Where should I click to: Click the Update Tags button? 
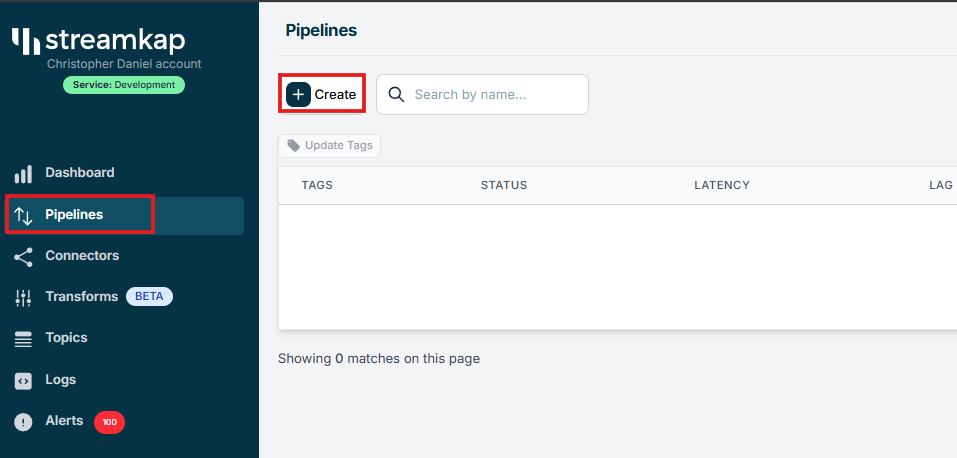tap(330, 145)
